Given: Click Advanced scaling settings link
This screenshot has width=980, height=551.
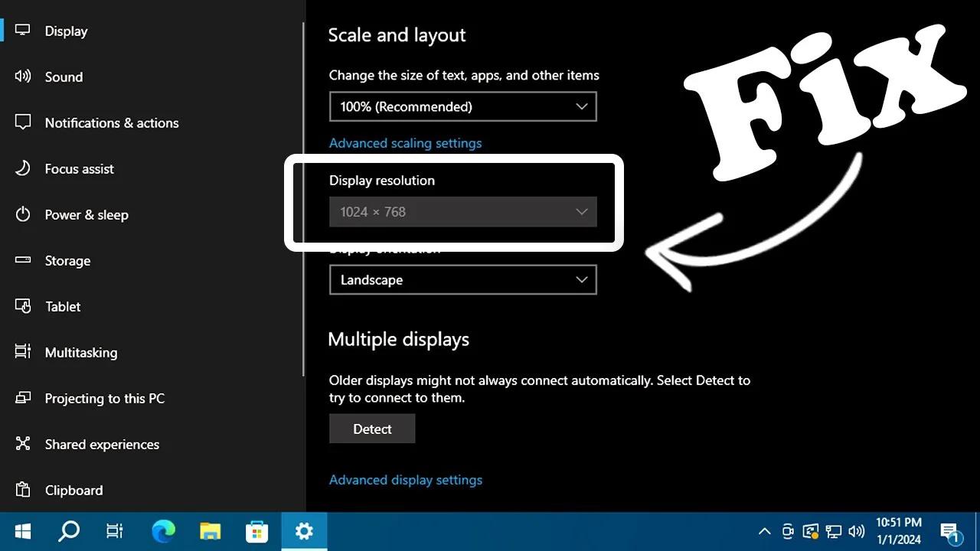Looking at the screenshot, I should coord(406,142).
